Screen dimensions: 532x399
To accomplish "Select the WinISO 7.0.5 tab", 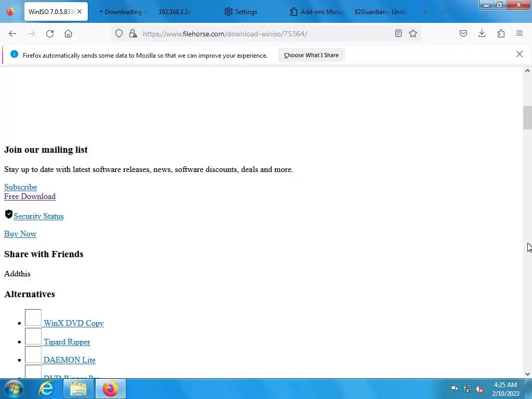I will click(x=51, y=12).
